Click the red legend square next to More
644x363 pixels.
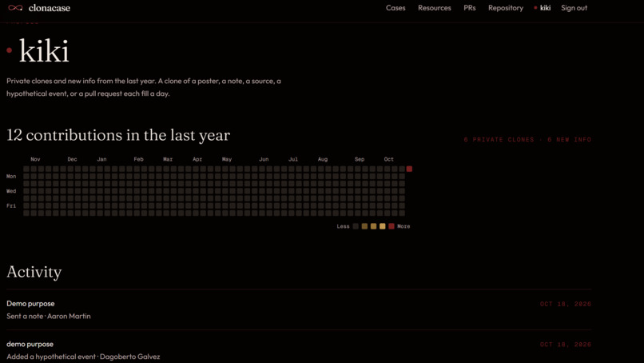pyautogui.click(x=392, y=226)
